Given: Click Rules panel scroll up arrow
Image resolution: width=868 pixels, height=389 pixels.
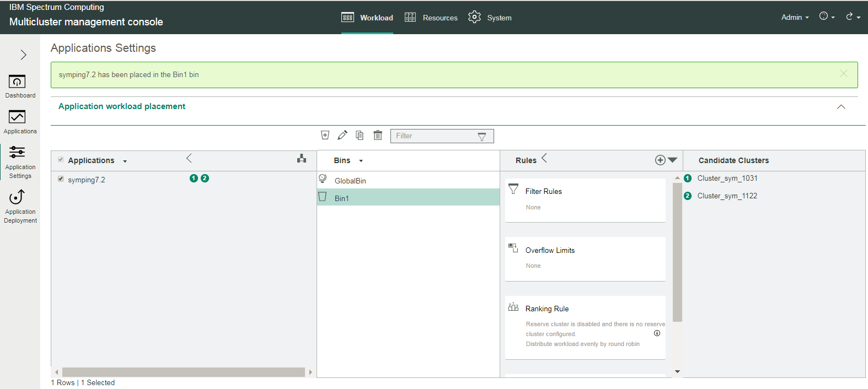Looking at the screenshot, I should 677,177.
